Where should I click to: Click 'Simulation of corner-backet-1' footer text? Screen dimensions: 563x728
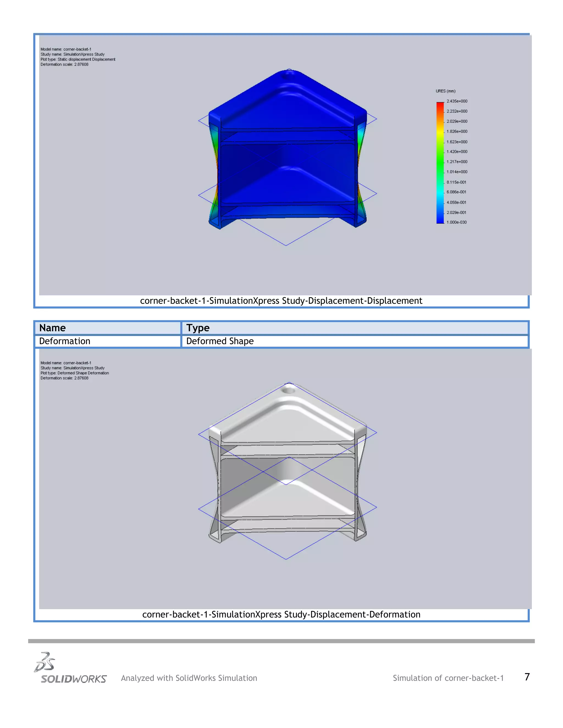click(x=448, y=678)
